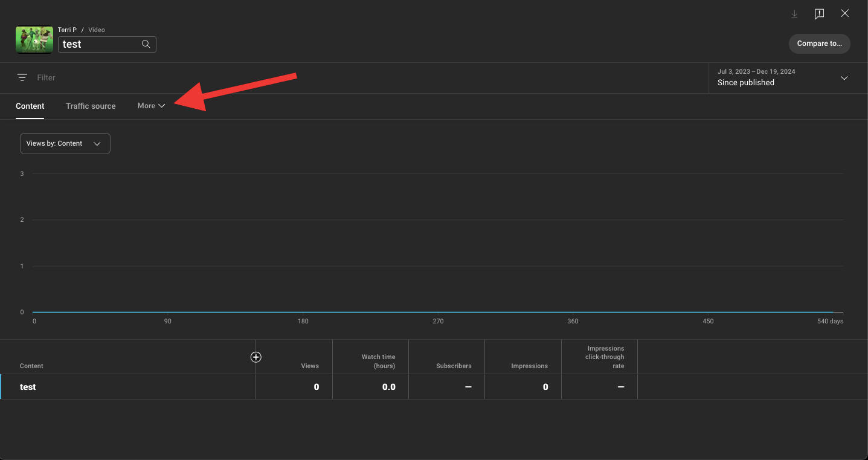This screenshot has height=460, width=868.
Task: Click the Compare to… button
Action: pos(819,44)
